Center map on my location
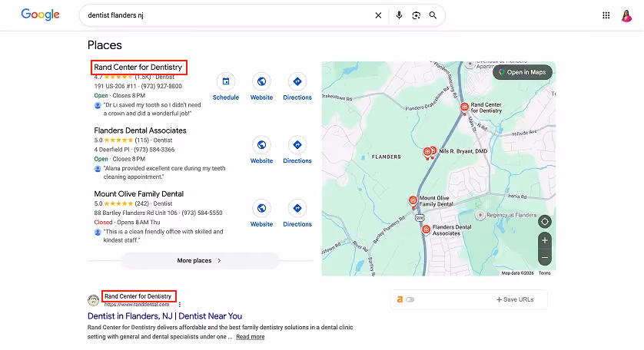This screenshot has height=350, width=644. [545, 222]
